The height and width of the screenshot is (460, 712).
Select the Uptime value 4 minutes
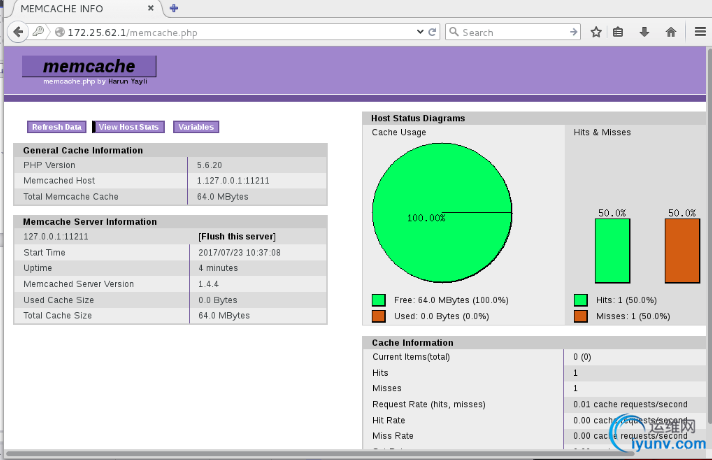click(218, 268)
